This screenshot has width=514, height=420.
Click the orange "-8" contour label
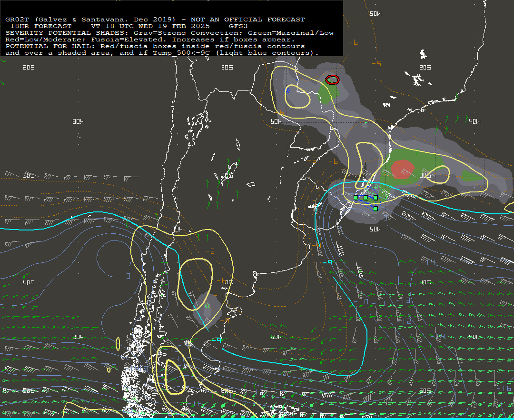[x=225, y=320]
